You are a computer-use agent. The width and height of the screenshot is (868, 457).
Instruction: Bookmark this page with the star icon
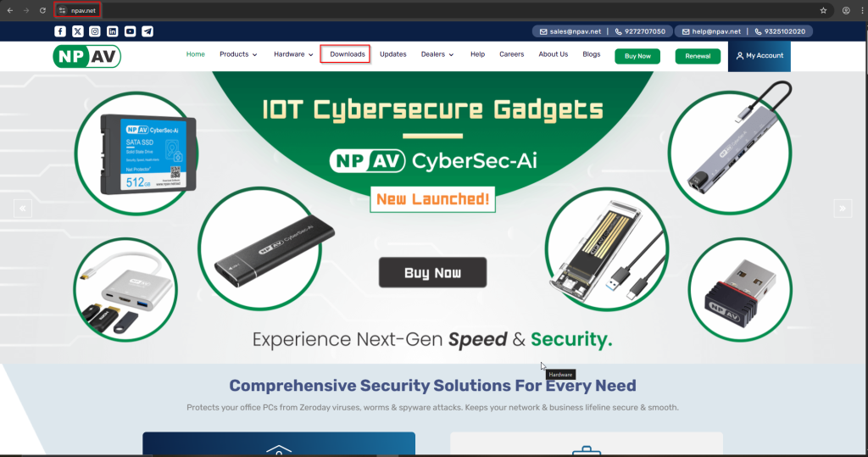point(823,10)
